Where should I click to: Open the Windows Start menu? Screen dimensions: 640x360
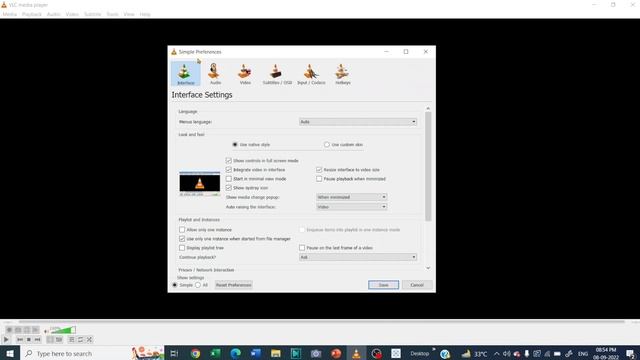coord(10,353)
